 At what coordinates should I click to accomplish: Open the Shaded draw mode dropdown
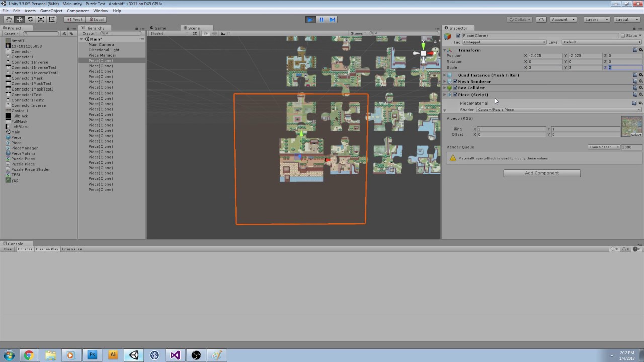pos(169,33)
